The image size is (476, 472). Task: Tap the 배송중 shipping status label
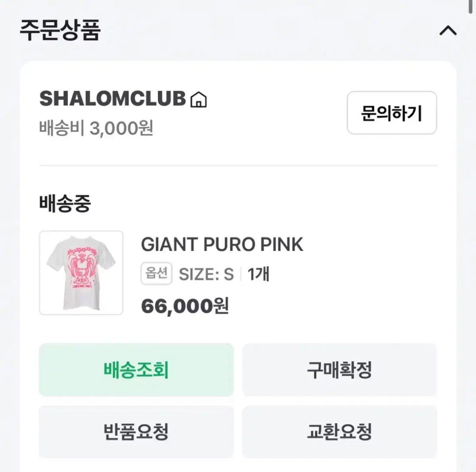click(65, 203)
